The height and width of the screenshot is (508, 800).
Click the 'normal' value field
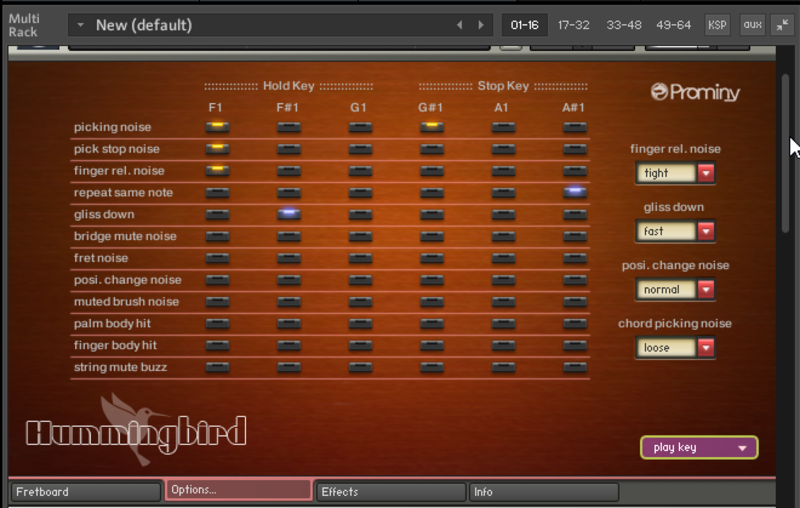[x=666, y=289]
